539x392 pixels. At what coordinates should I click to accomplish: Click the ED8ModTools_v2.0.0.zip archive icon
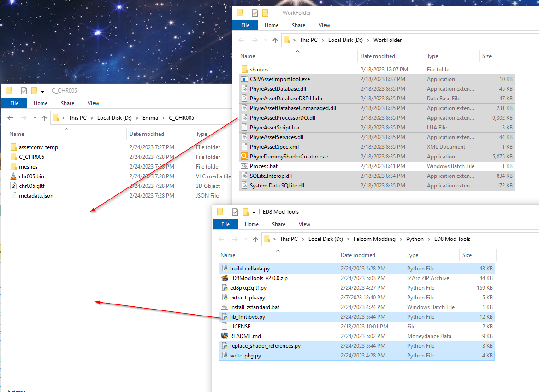tap(225, 278)
